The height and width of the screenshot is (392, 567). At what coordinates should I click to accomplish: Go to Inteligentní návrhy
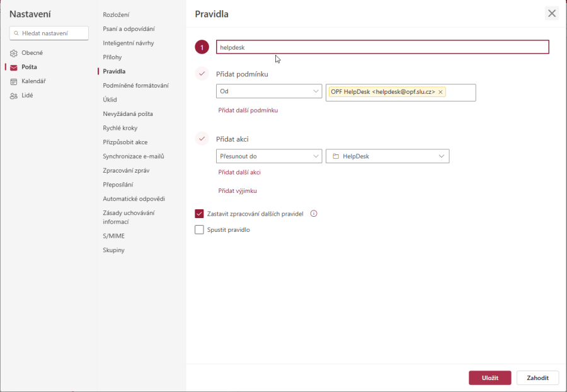coord(128,43)
